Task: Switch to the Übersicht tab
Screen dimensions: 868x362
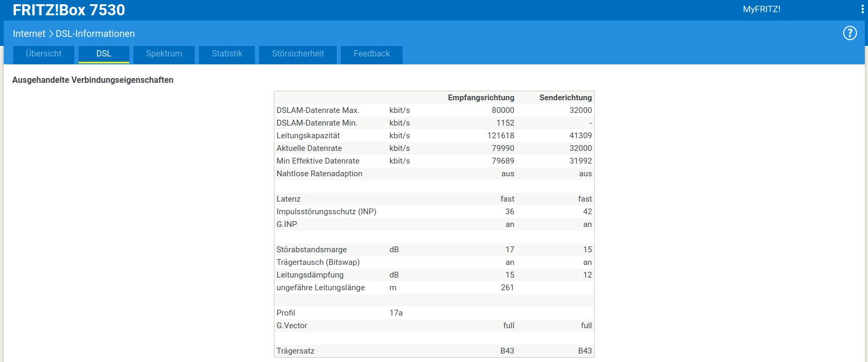Action: click(44, 54)
